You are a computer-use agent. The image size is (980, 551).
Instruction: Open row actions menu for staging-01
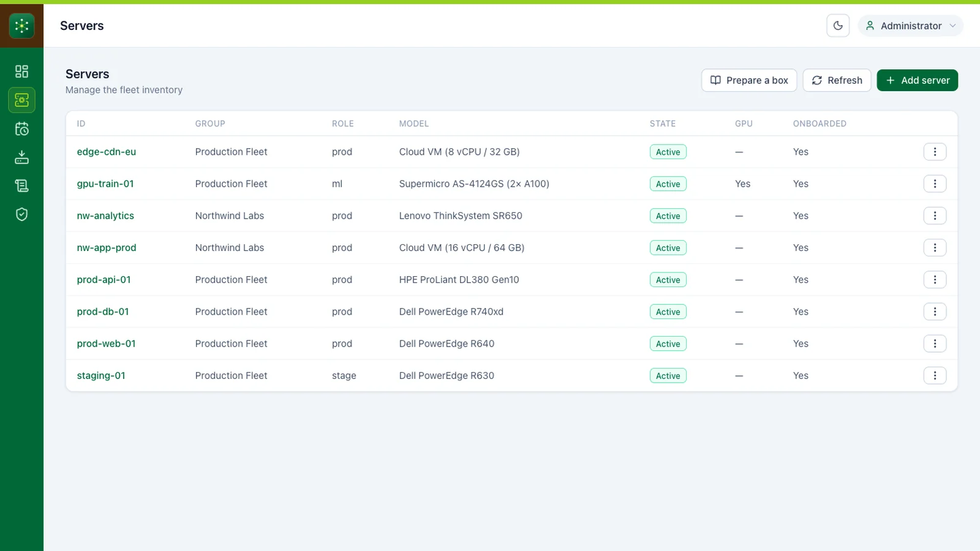click(x=935, y=375)
